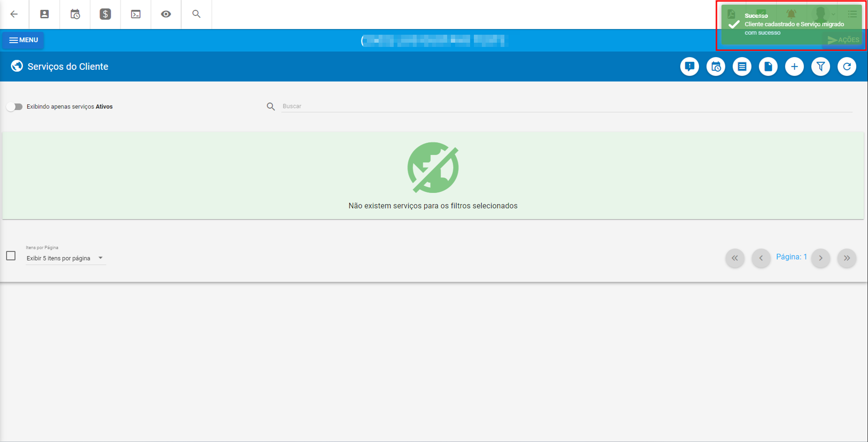Open the hamburger MENU button
Viewport: 868px width, 442px height.
coord(23,40)
